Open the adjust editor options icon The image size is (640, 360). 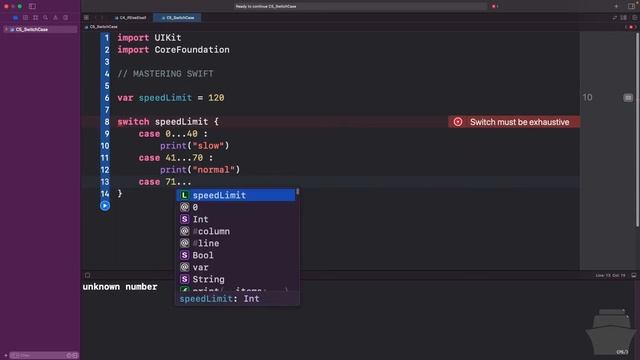pos(624,18)
